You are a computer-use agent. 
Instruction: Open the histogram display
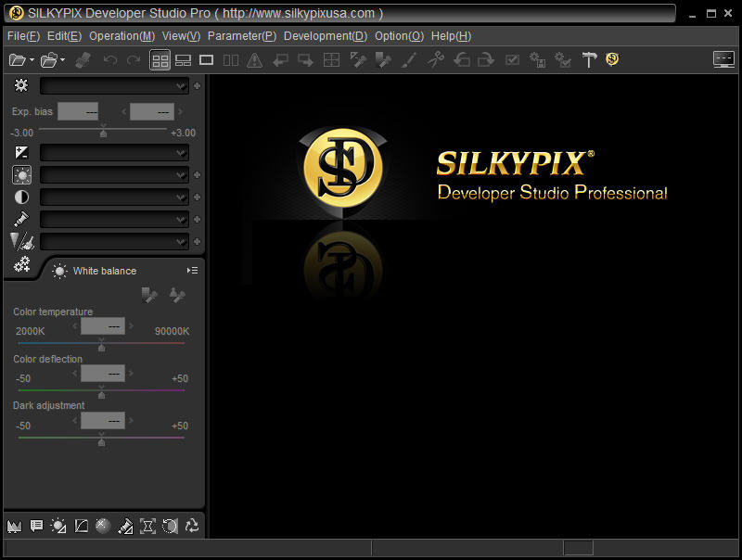click(x=13, y=526)
